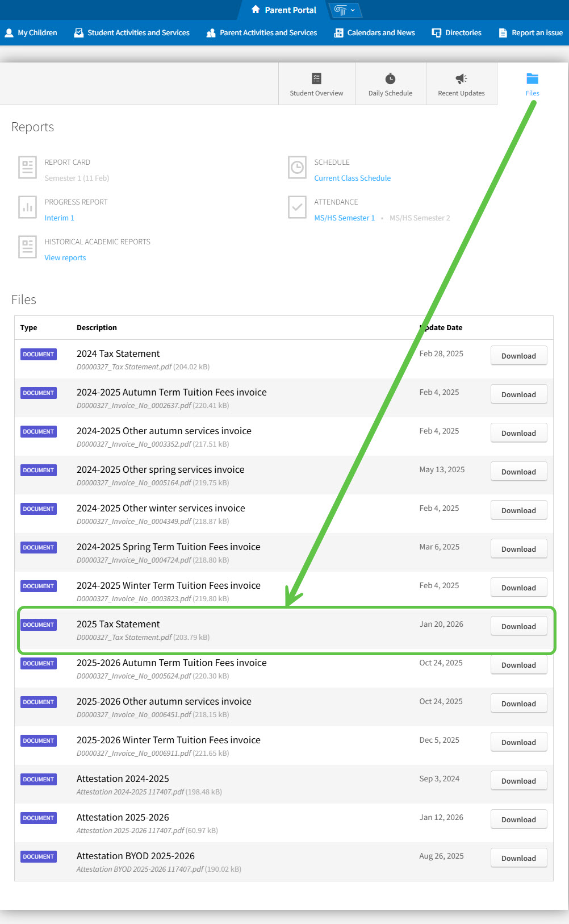Image resolution: width=569 pixels, height=924 pixels.
Task: Click the Calendars and News calendar icon
Action: [338, 33]
